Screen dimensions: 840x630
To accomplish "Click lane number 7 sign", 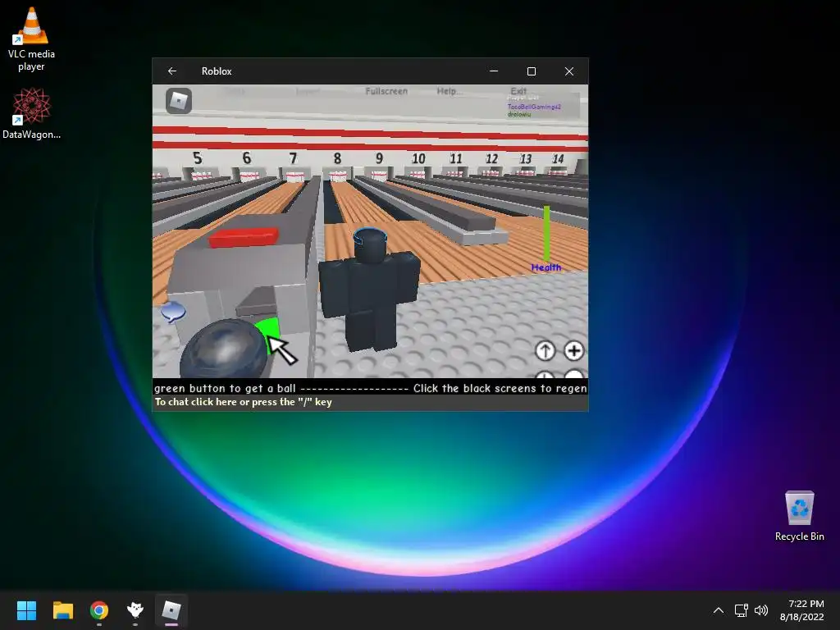I will [293, 158].
